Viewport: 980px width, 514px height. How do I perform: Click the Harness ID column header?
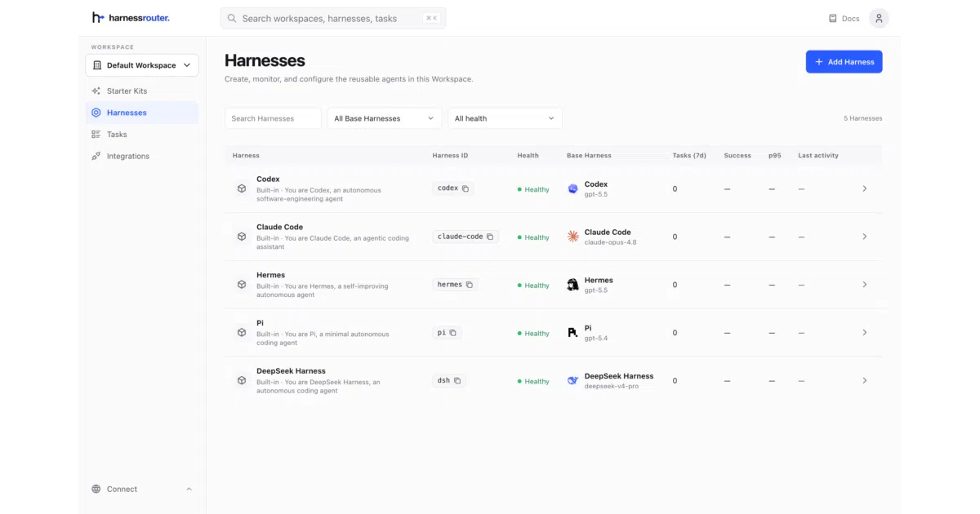[x=451, y=155]
